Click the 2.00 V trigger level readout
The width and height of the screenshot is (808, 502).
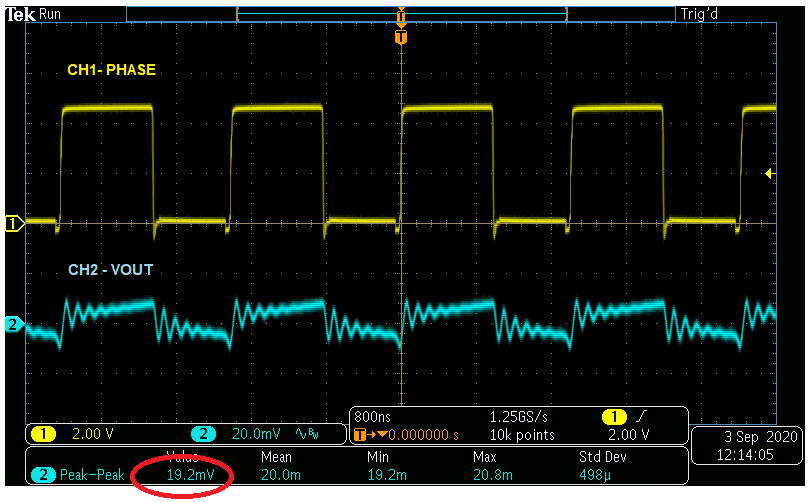coord(629,435)
